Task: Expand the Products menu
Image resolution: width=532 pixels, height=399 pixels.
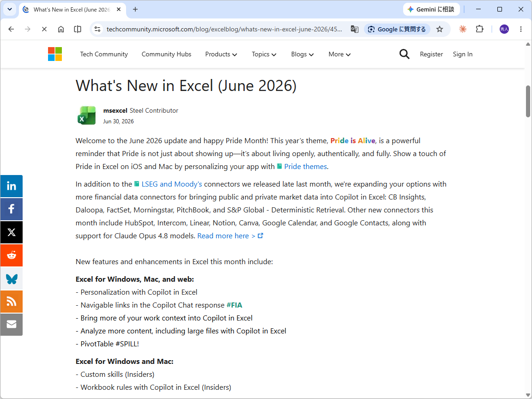Action: [221, 54]
